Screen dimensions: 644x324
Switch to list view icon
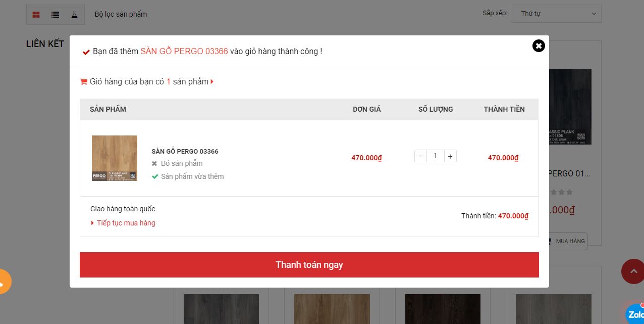click(x=56, y=15)
